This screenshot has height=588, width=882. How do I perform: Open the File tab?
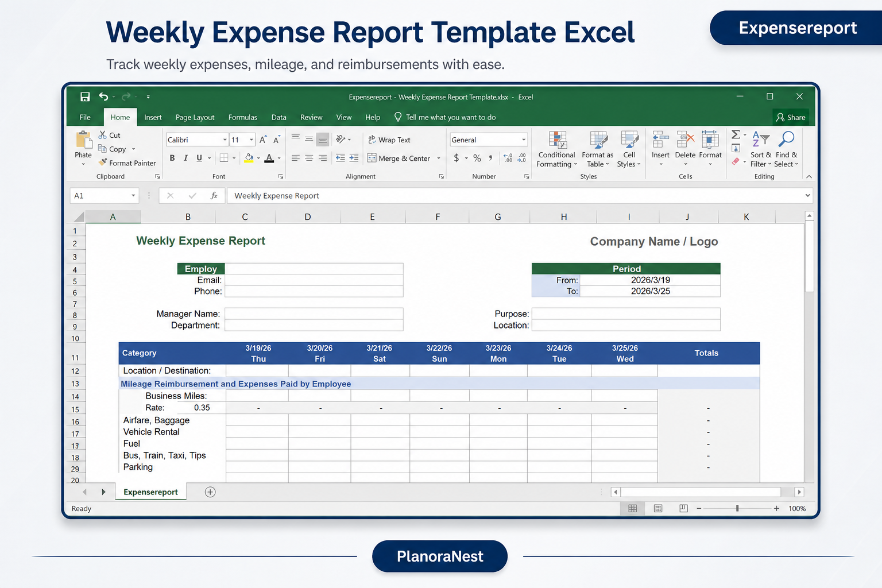click(85, 117)
